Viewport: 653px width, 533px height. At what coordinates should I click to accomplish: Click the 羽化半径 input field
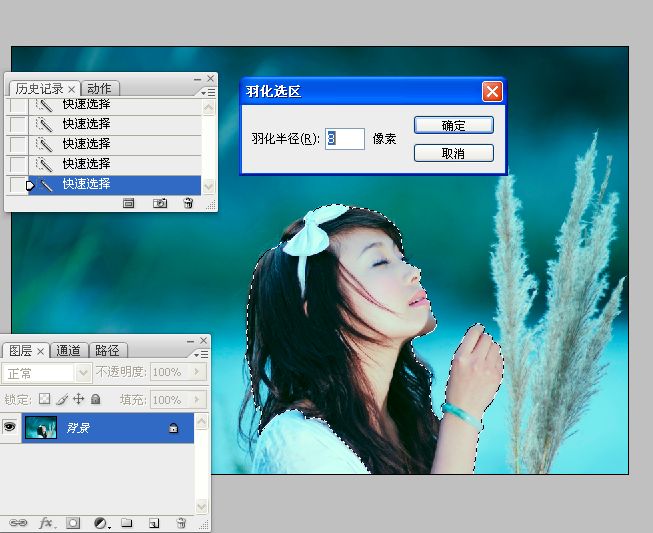pyautogui.click(x=344, y=139)
